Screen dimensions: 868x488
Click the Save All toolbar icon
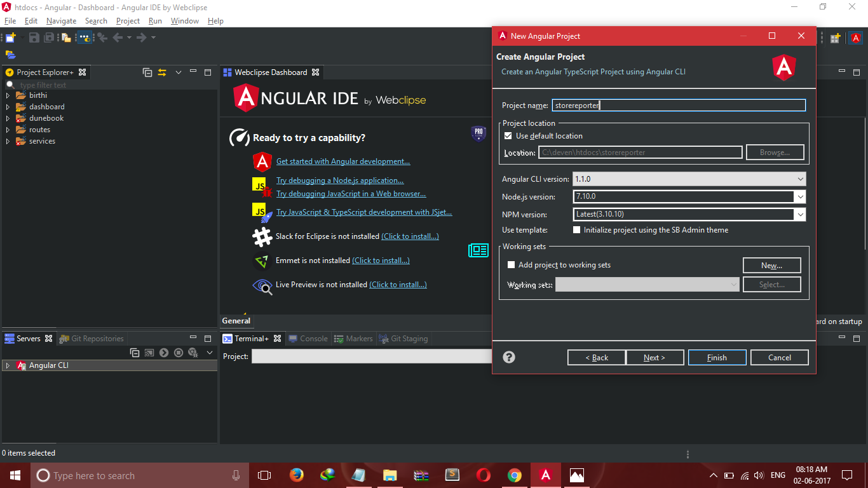49,37
